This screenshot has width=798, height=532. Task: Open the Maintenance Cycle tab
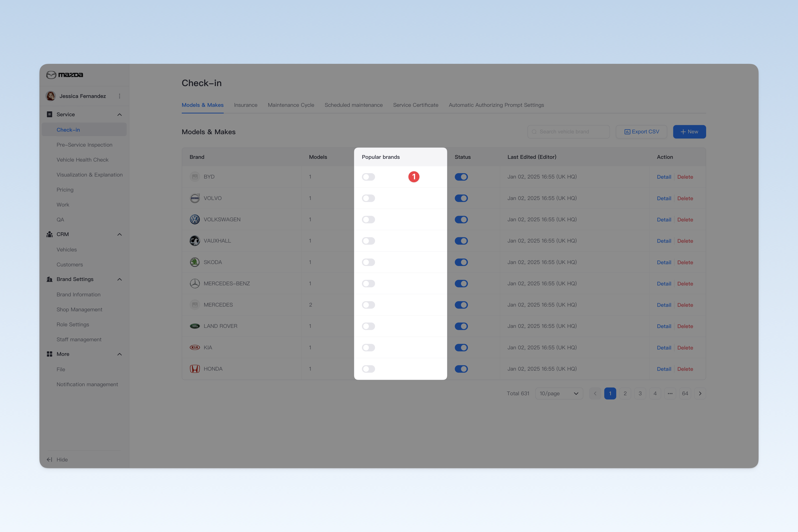[291, 105]
